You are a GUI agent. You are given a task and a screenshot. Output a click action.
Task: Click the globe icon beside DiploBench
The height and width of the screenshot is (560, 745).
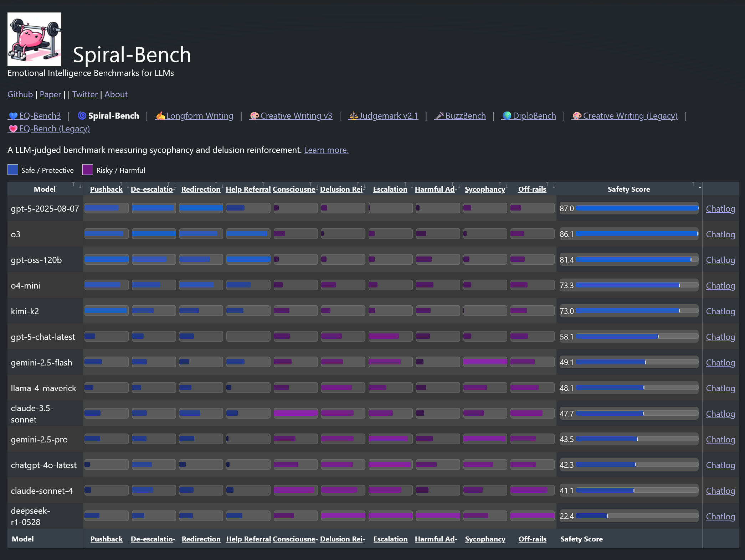(x=507, y=116)
